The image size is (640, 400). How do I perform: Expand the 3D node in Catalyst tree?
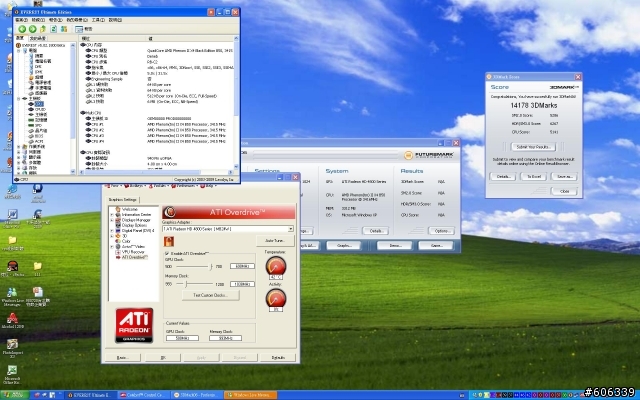click(112, 236)
